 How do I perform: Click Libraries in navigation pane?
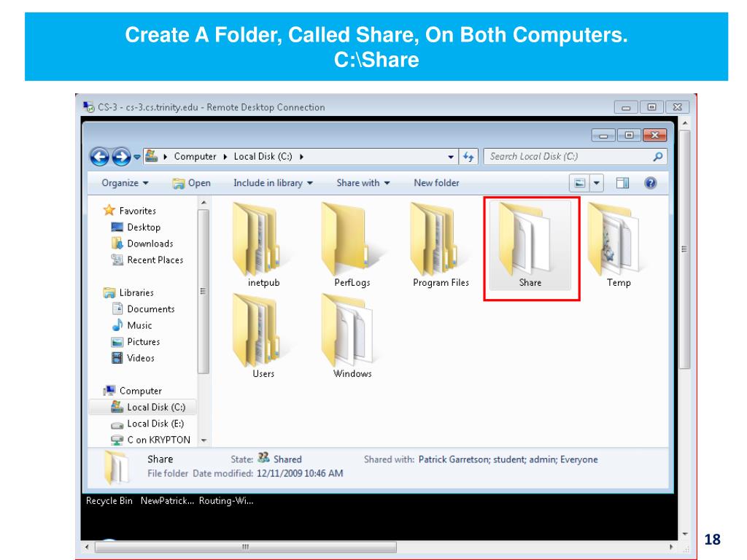[128, 292]
